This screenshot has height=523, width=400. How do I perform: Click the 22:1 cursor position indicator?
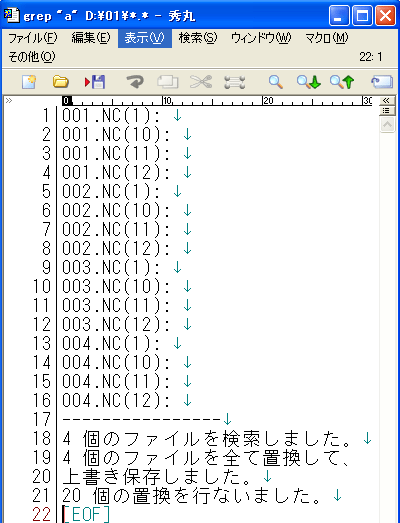371,57
